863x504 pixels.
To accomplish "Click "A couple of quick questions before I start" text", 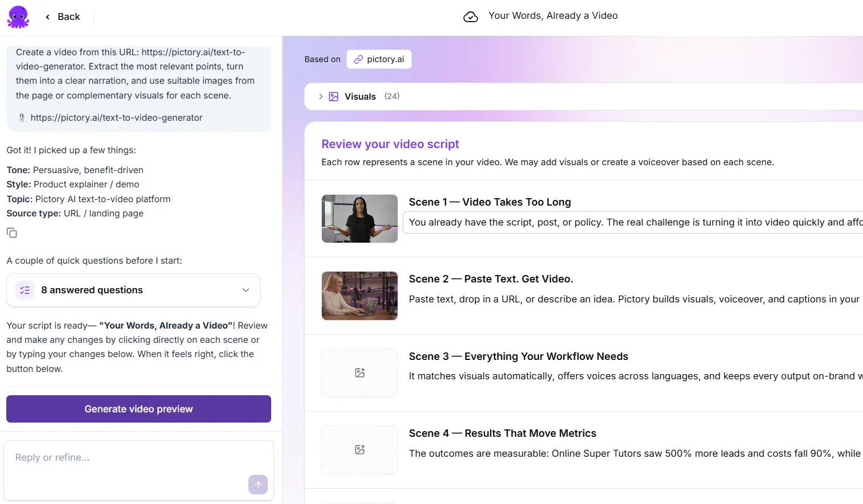I will click(x=95, y=261).
